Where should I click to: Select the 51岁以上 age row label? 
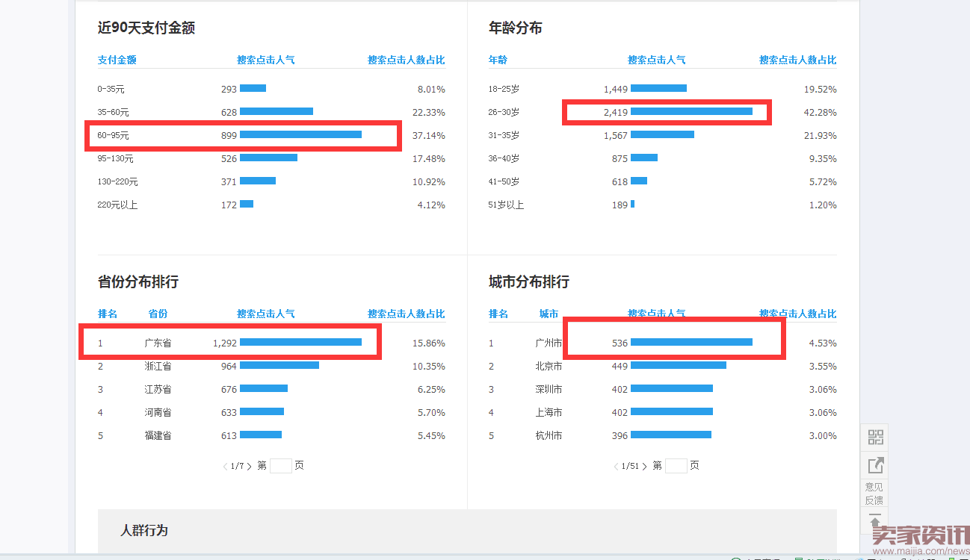coord(507,205)
